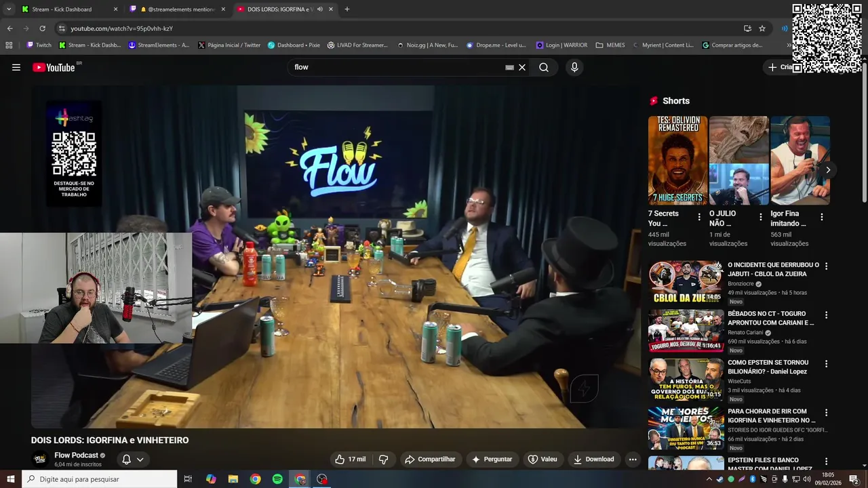Screen dimensions: 868x488
Task: Clear the search box with the X
Action: (522, 67)
